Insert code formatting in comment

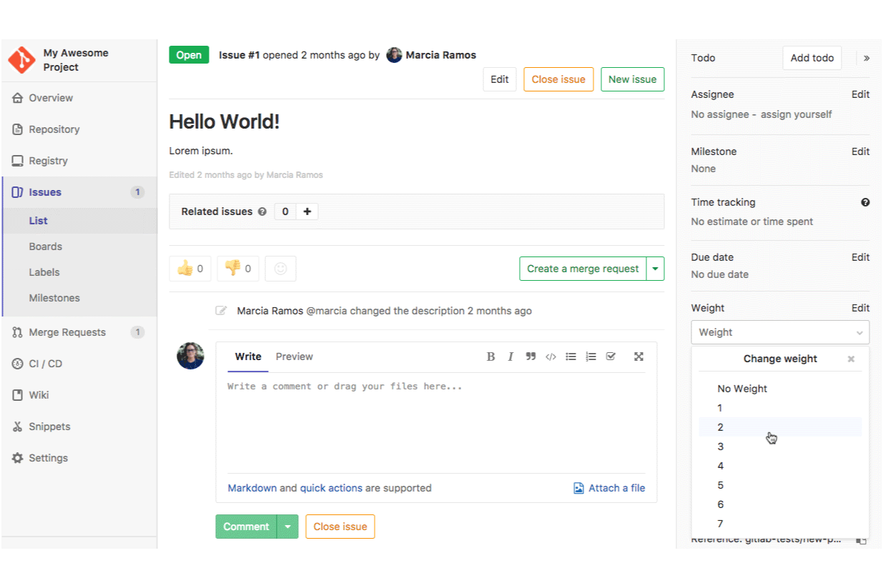[551, 357]
